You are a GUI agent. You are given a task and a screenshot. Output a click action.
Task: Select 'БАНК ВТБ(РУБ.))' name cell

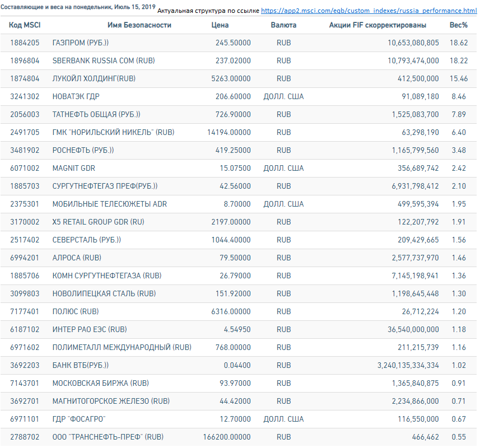click(81, 365)
